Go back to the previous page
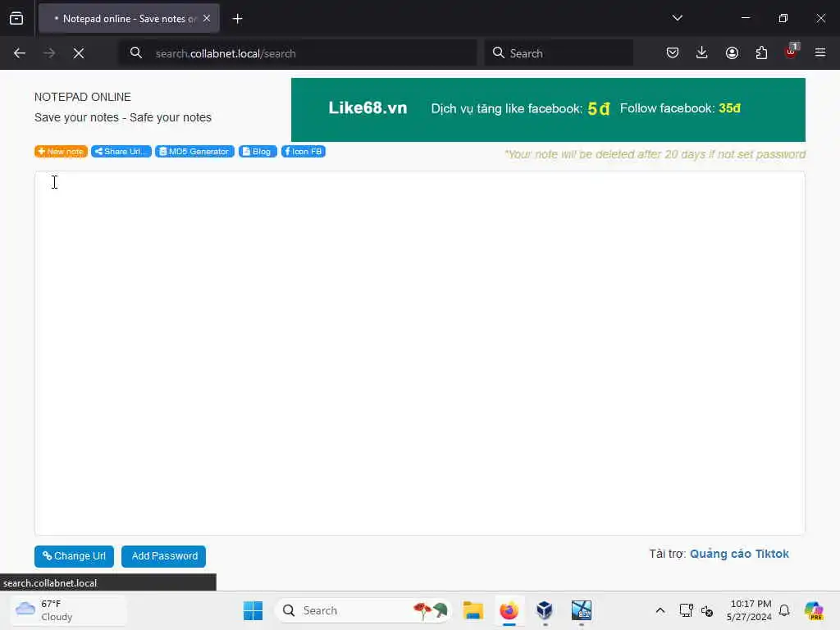 point(20,53)
